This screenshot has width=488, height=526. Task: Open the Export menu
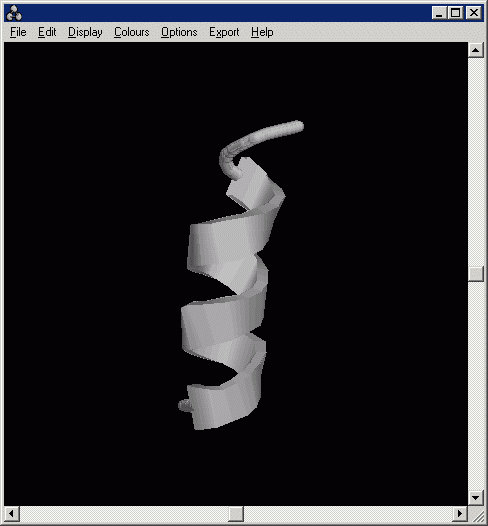[224, 32]
